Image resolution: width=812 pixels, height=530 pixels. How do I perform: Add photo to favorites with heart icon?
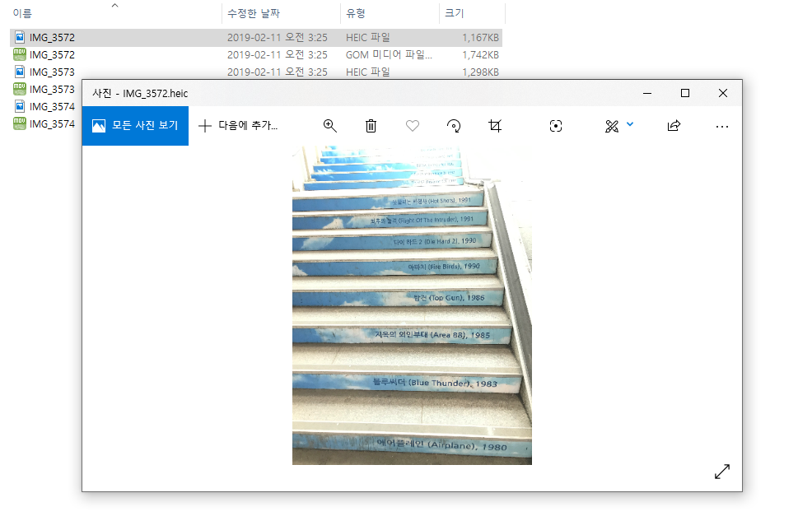413,126
